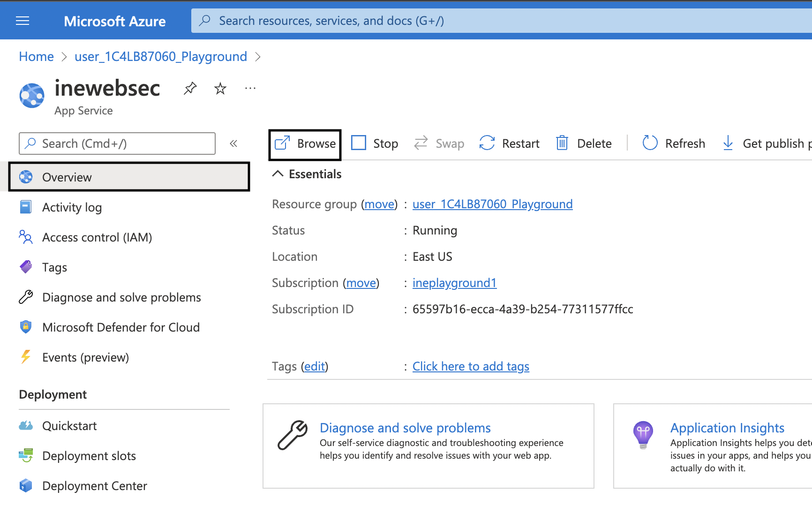Click the Browse toolbar button
The width and height of the screenshot is (812, 514).
pyautogui.click(x=305, y=144)
